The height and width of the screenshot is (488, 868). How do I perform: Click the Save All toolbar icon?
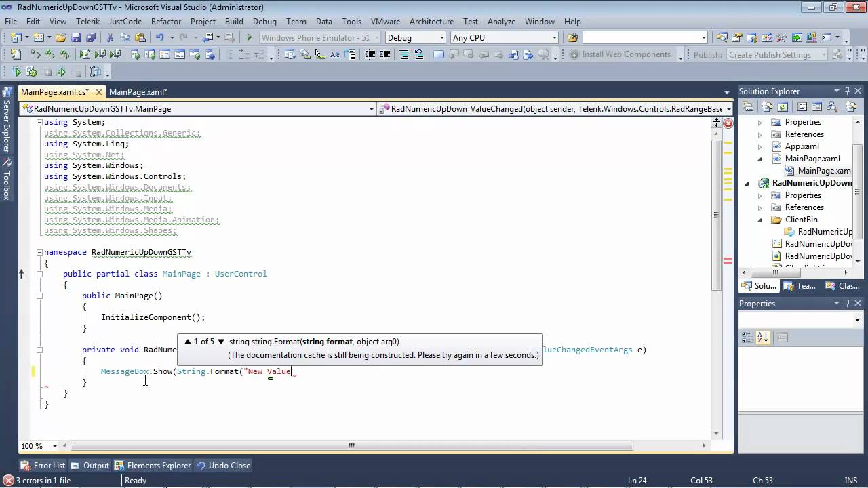90,38
